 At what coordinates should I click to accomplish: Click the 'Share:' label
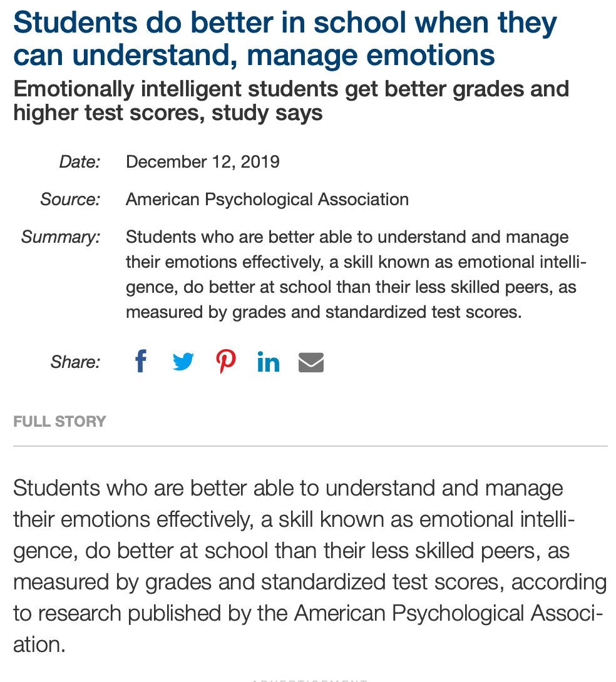coord(75,362)
